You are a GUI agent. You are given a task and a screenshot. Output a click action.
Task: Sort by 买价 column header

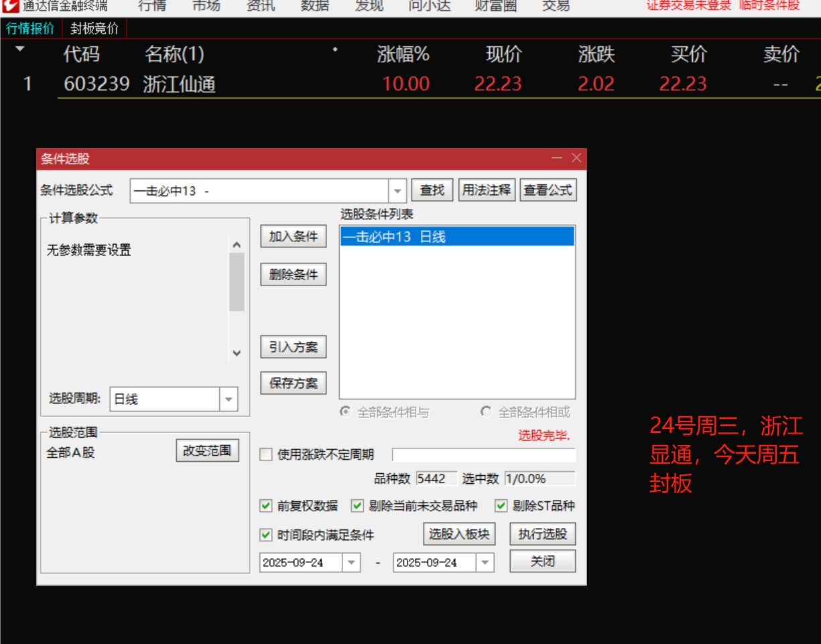[x=689, y=54]
